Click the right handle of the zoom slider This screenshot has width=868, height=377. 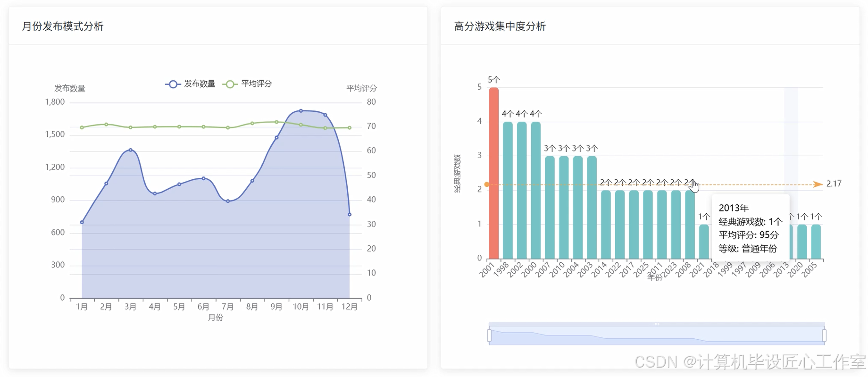click(x=824, y=335)
